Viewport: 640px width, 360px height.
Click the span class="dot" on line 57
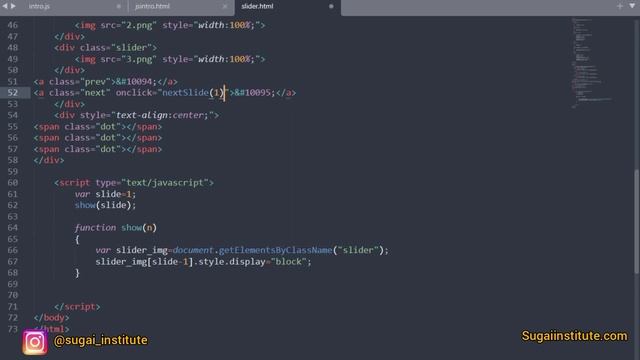pyautogui.click(x=98, y=149)
